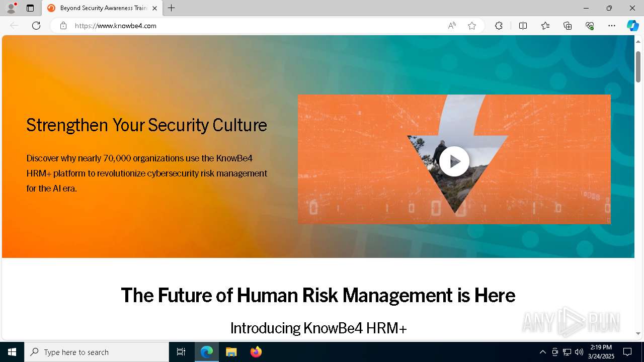Play the KnowBe4 hero video
Screen dimensions: 644x362
pyautogui.click(x=454, y=161)
